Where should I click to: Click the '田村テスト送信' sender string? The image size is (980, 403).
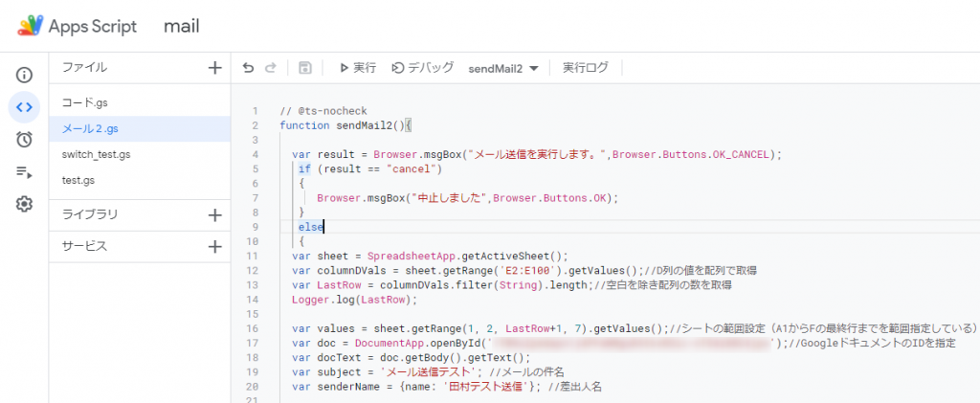487,387
